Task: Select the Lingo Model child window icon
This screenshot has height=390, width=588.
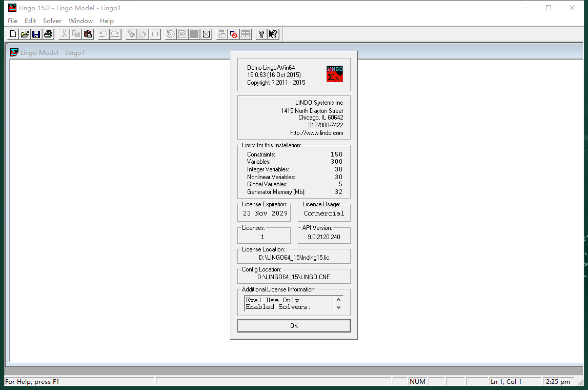Action: (14, 52)
